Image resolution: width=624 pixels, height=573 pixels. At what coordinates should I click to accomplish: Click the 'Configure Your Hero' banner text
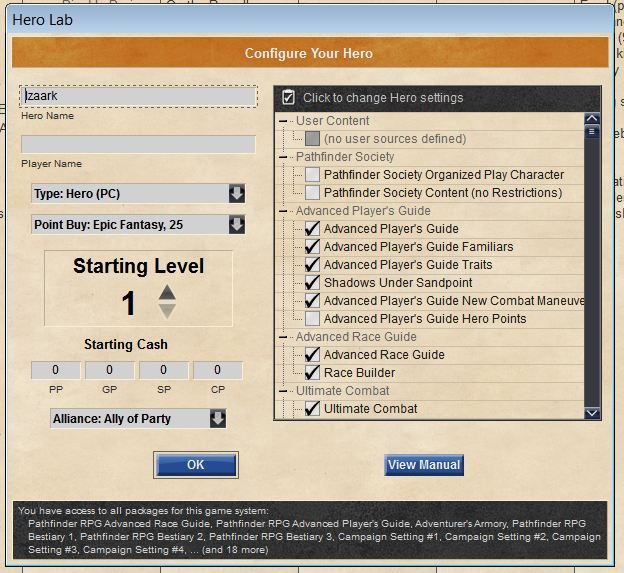(x=309, y=53)
